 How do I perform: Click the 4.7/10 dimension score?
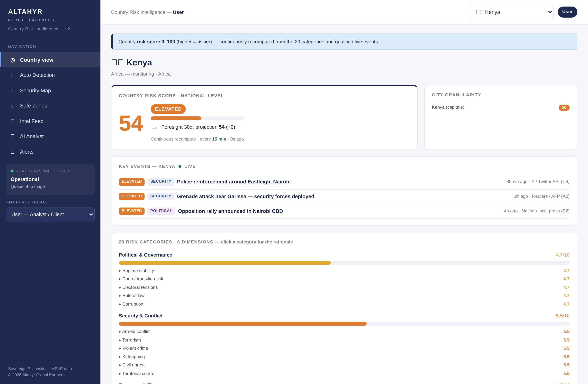coord(562,255)
